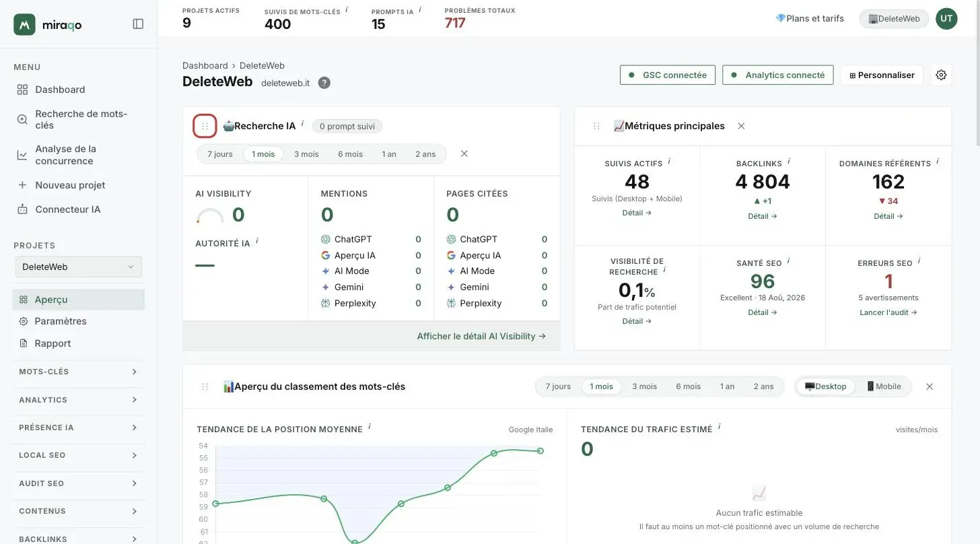Click the info icon by Tendance du trafic estimé
Viewport: 980px width, 544px height.
point(719,427)
